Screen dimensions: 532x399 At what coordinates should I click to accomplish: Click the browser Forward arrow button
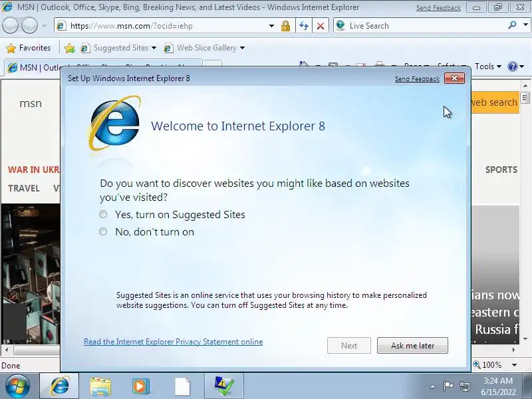(x=29, y=25)
